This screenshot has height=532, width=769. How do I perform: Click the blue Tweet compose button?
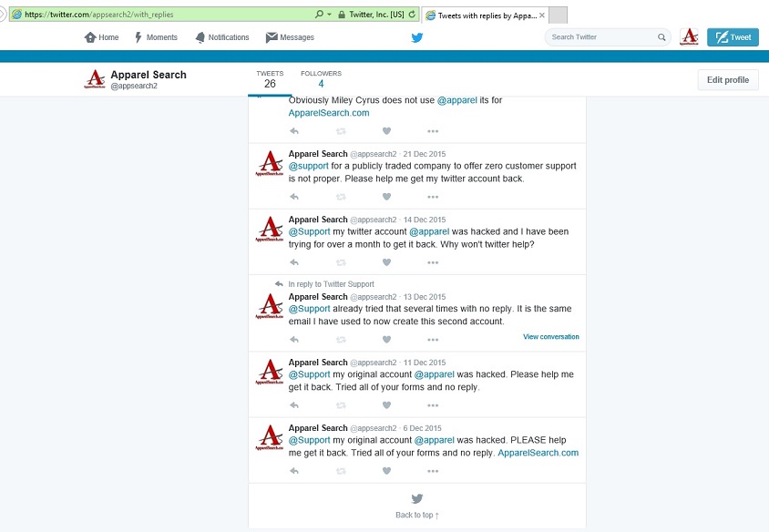(x=733, y=37)
